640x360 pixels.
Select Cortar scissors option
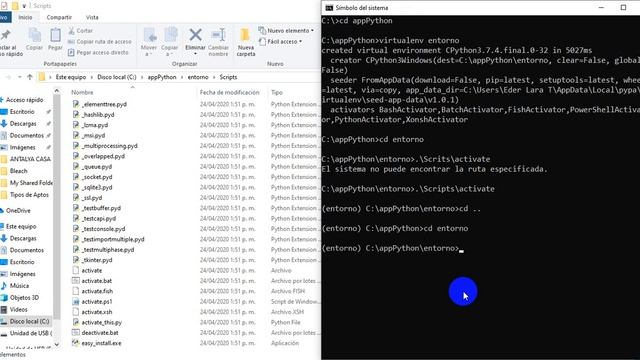click(x=80, y=31)
